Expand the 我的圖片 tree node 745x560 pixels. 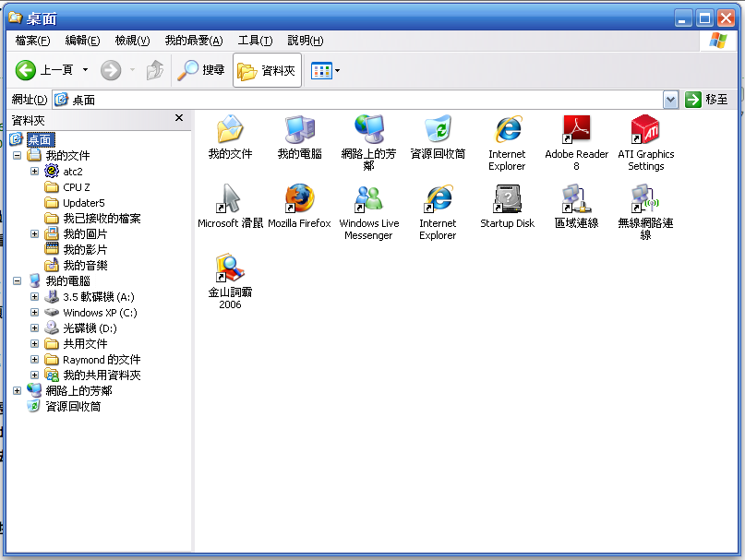[x=34, y=233]
